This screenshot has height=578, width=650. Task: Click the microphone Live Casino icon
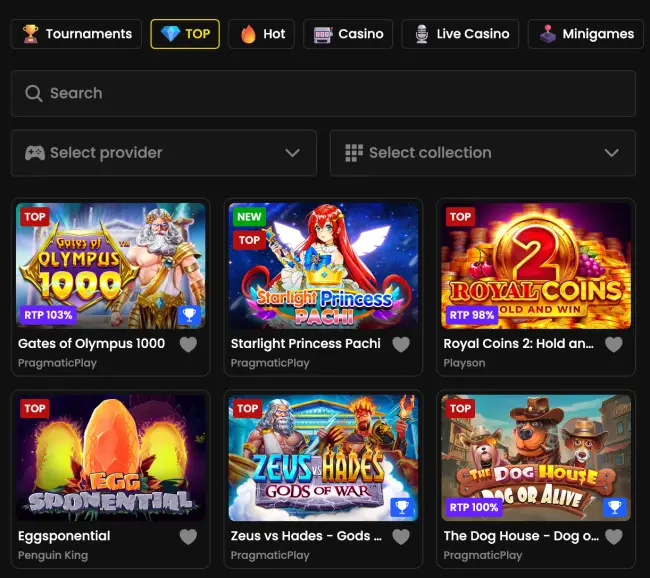pos(422,34)
